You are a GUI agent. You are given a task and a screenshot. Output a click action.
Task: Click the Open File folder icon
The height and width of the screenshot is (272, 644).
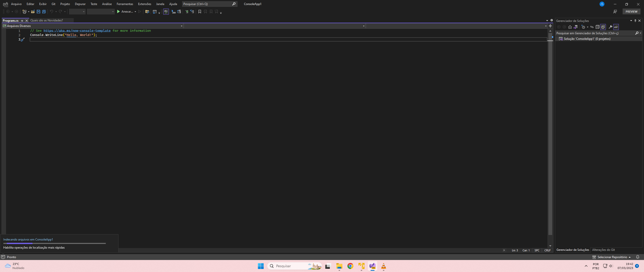pos(33,12)
